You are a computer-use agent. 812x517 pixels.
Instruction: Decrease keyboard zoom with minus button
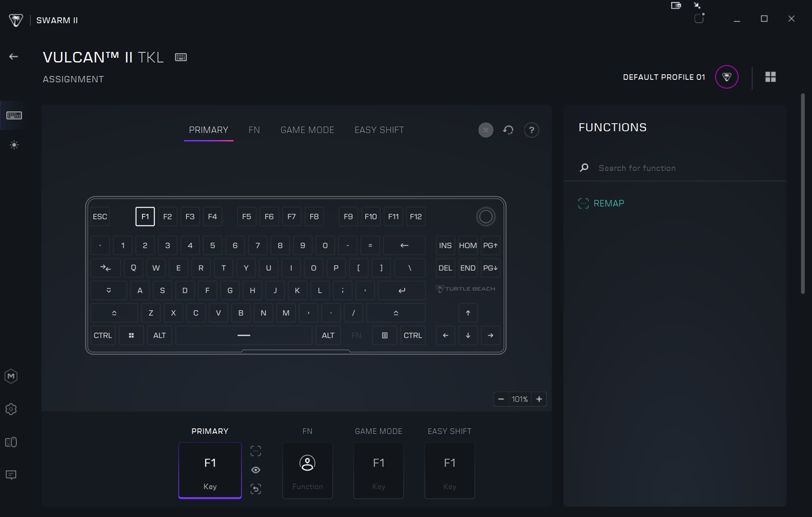click(501, 399)
